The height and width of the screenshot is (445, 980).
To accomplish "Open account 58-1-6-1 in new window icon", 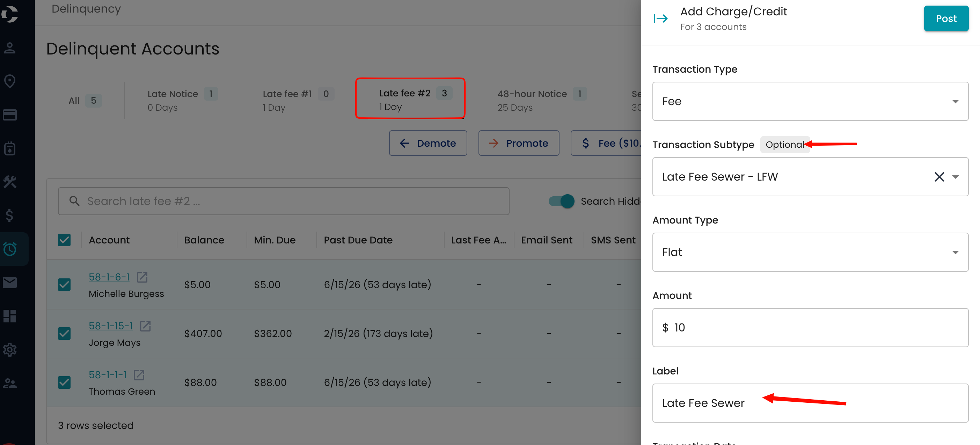I will [x=142, y=277].
